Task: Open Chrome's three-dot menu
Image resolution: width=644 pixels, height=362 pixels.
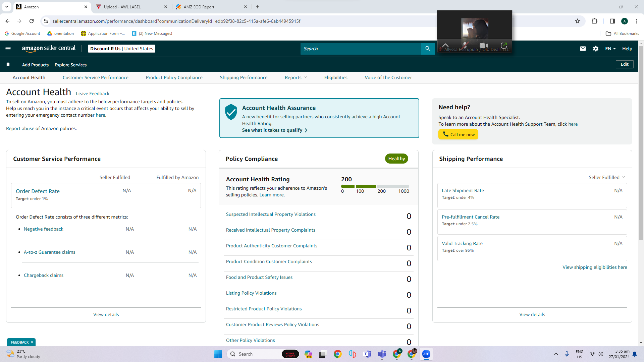Action: (637, 21)
